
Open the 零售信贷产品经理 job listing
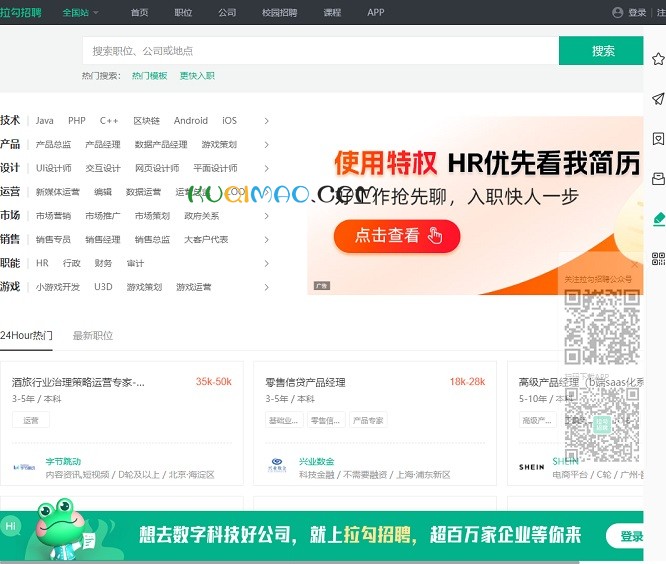305,383
